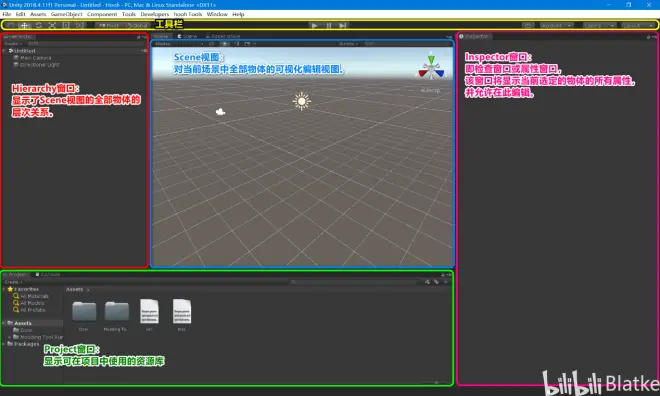Screen dimensions: 660x396
Task: Switch to the Game tab
Action: (x=188, y=37)
